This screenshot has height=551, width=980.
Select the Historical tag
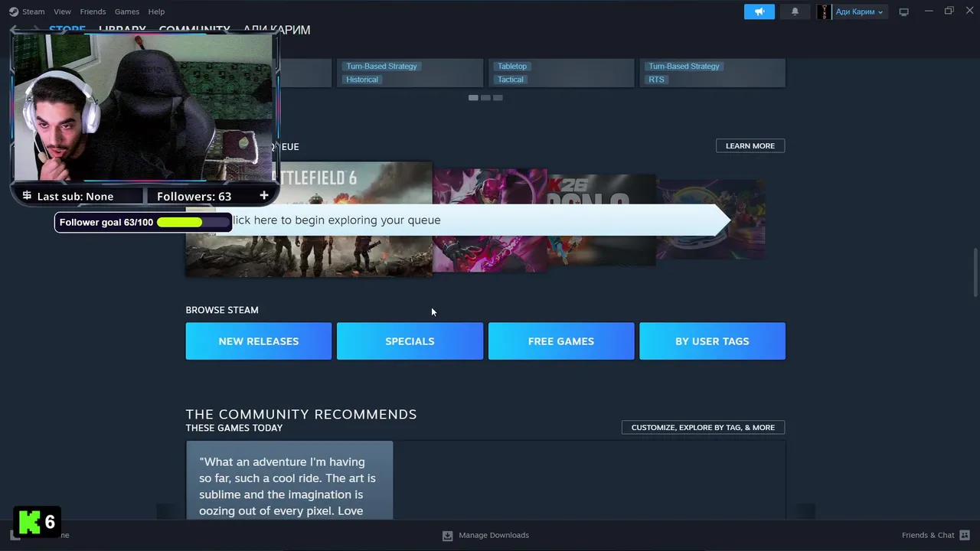pos(362,80)
